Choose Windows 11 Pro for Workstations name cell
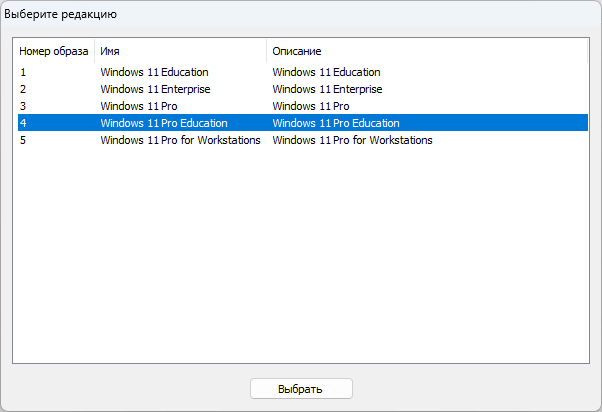Viewport: 602px width, 412px height. pos(180,140)
